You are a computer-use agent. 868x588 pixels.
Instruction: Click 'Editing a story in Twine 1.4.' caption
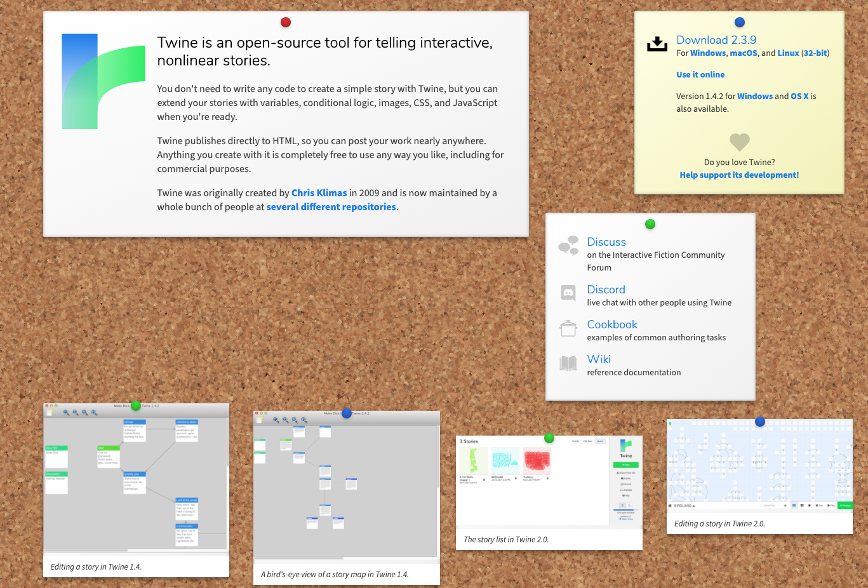96,567
